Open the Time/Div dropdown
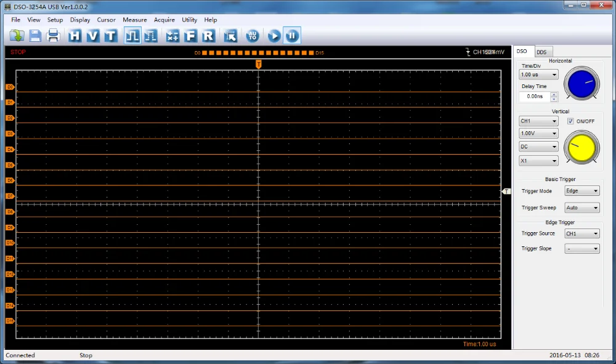 pyautogui.click(x=538, y=75)
